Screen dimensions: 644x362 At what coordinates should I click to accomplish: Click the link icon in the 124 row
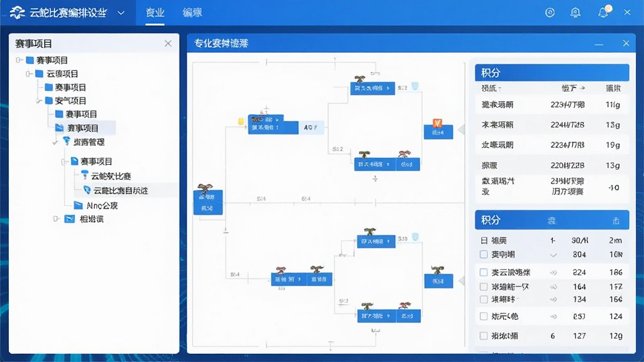pos(553,317)
